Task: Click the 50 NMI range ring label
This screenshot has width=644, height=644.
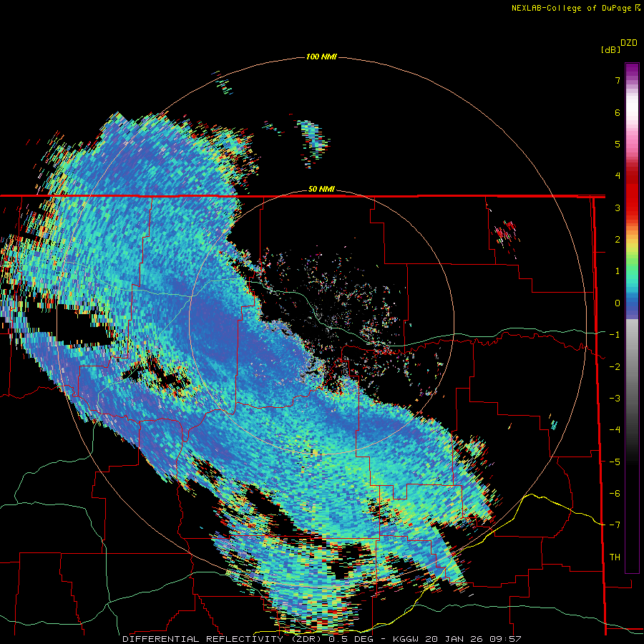Action: click(x=321, y=189)
